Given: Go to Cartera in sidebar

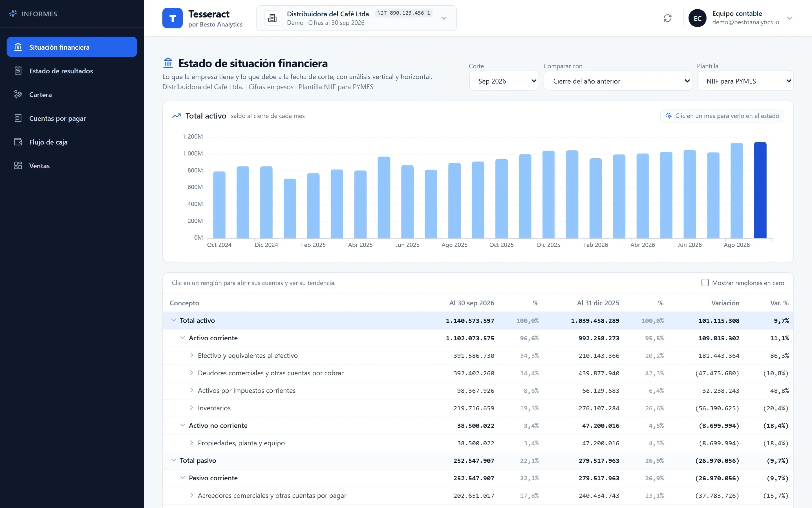Looking at the screenshot, I should 72,95.
